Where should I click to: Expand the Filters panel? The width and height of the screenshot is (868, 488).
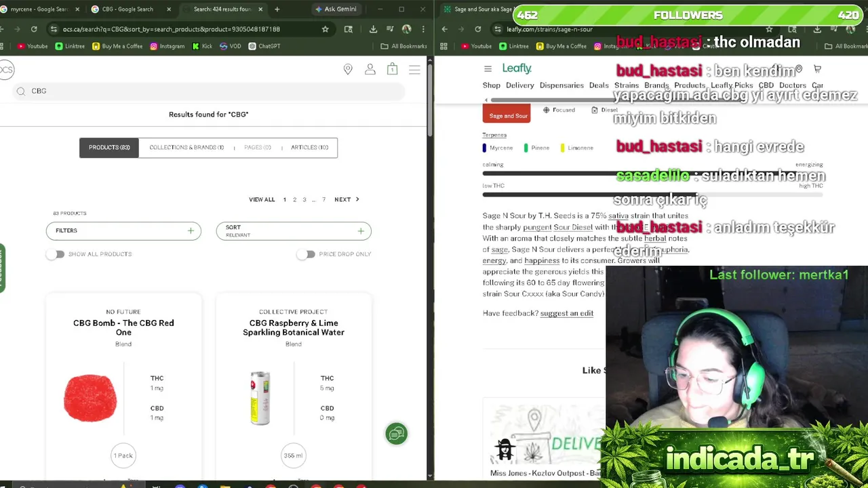point(123,230)
